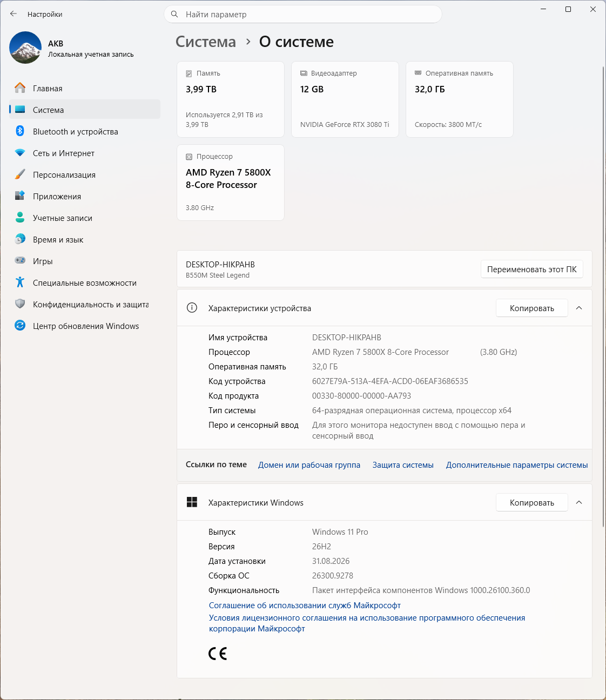The width and height of the screenshot is (606, 700).
Task: Open the Оперативная память 32,0 ГБ card
Action: coord(460,99)
